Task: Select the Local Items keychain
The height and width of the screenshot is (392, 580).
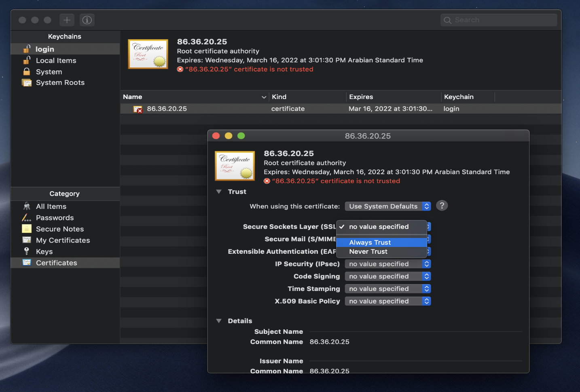Action: tap(65, 60)
